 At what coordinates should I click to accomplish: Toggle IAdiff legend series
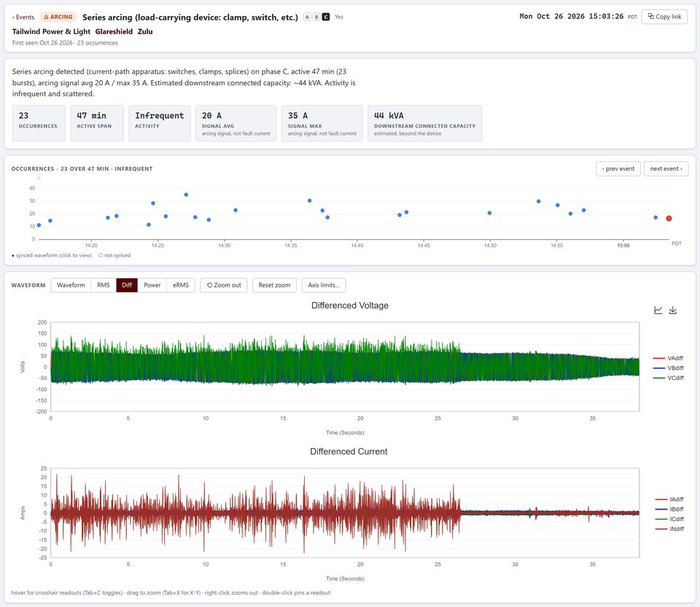669,499
